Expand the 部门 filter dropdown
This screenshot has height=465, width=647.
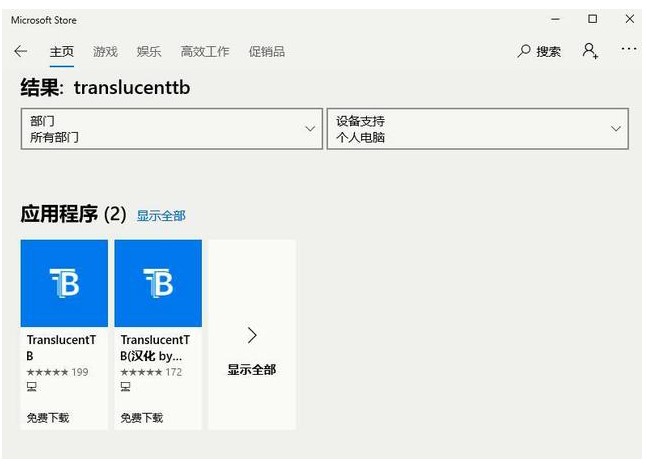(310, 129)
